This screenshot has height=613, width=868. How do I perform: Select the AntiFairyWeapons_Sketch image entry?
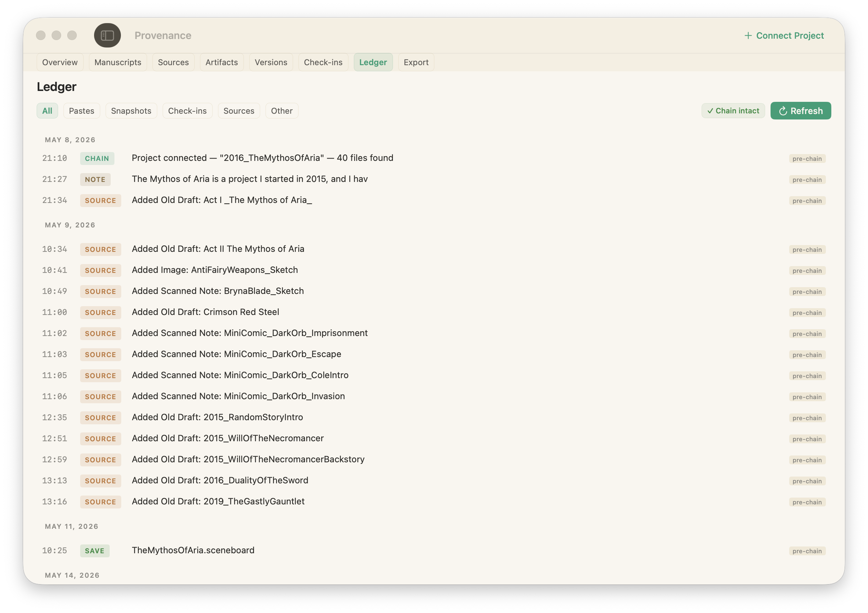click(434, 270)
